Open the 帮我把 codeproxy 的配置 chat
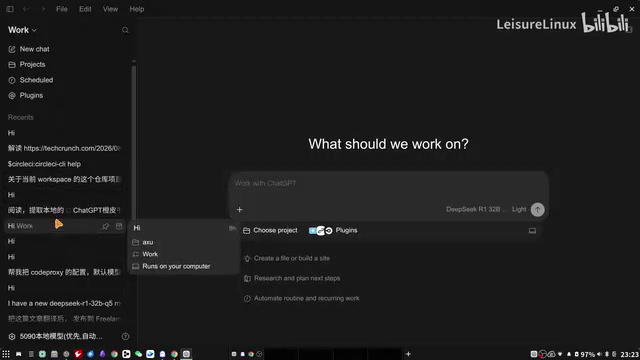 pos(64,272)
